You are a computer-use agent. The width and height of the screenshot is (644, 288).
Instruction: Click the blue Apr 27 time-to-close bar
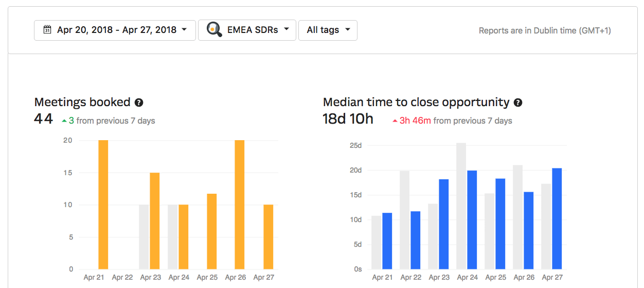pyautogui.click(x=557, y=218)
